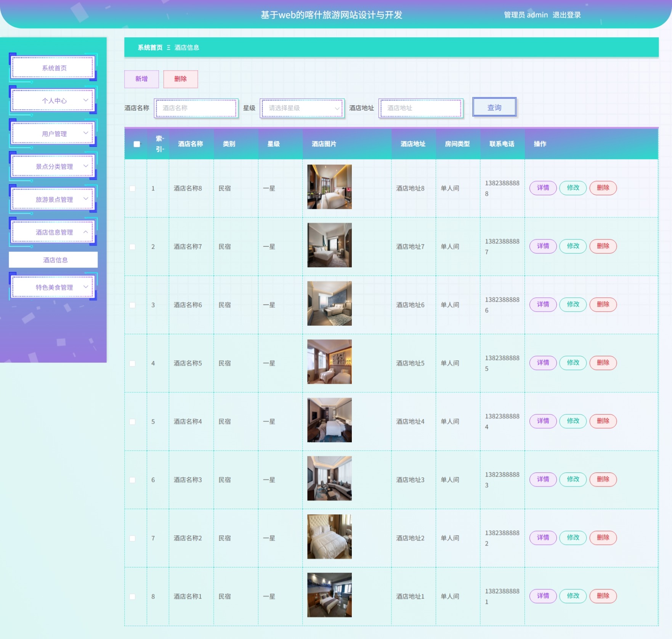Screen dimensions: 672x639
Task: Focus the 酒店名称 search input field
Action: (196, 108)
